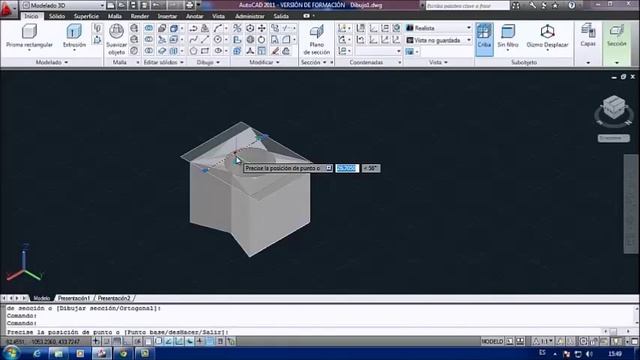
Task: Switch to the Anotar ribbon tab
Action: [195, 16]
